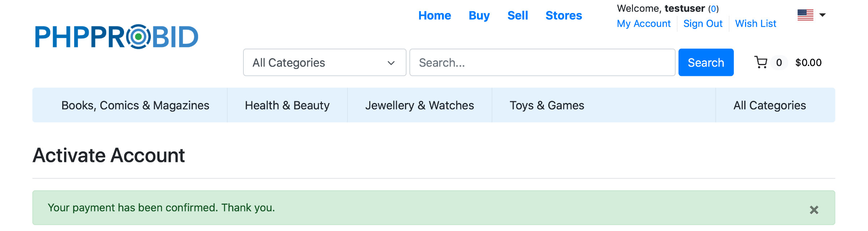Open the Sell menu item
Screen dimensions: 868x231
click(518, 16)
